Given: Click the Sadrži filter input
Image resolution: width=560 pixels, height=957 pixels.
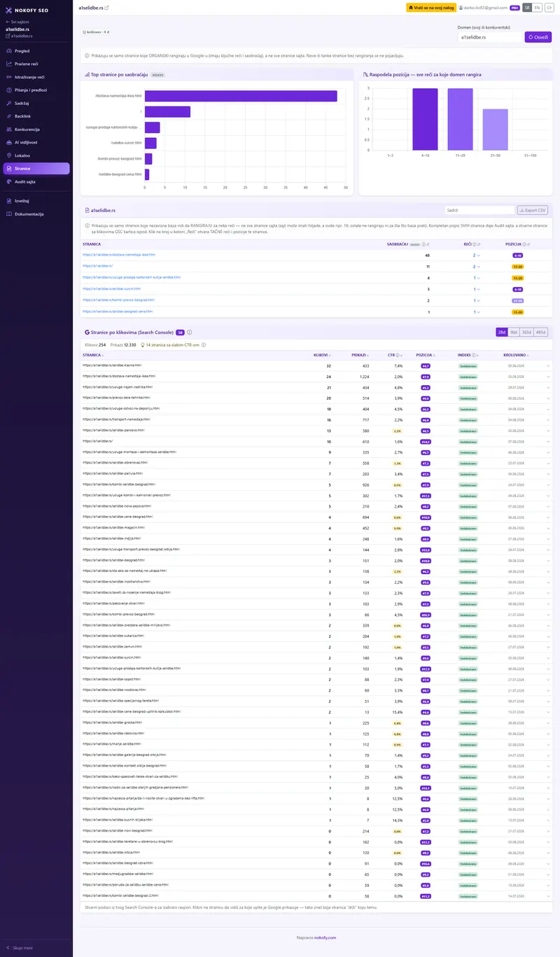Looking at the screenshot, I should tap(479, 210).
